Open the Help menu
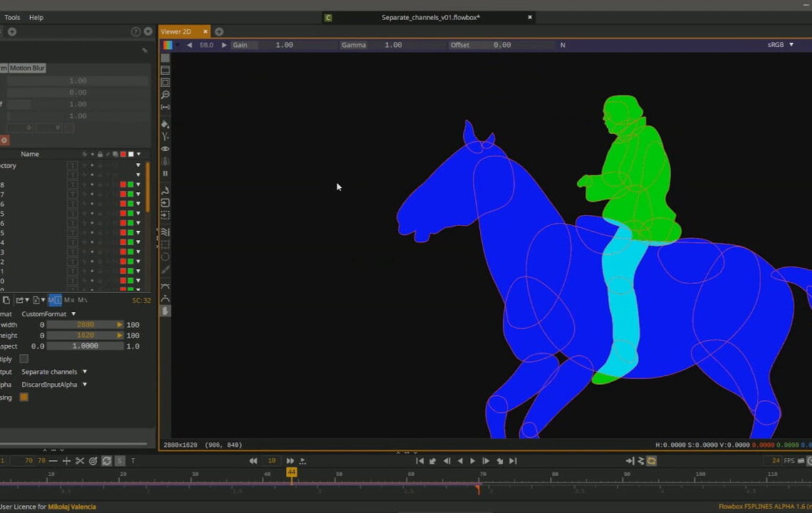This screenshot has width=812, height=513. click(36, 17)
